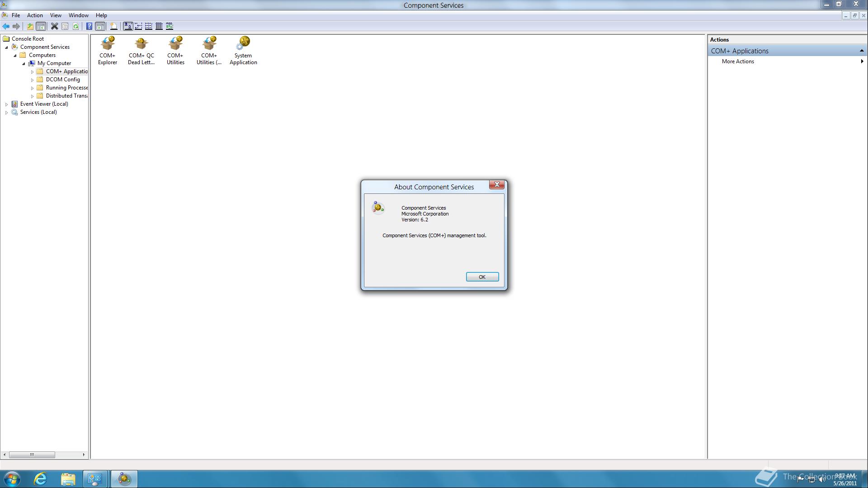The height and width of the screenshot is (488, 868).
Task: Click the tree scrollbar left arrow
Action: (x=5, y=455)
